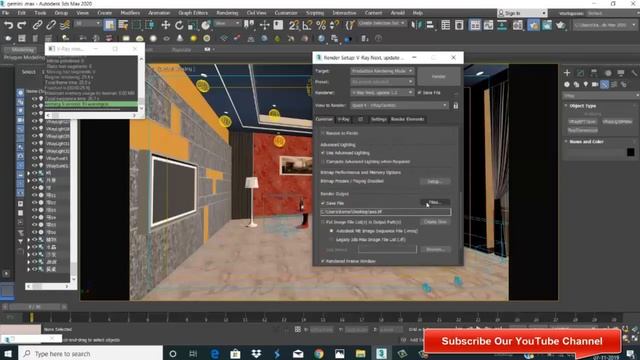Open Google Chrome from the taskbar
The height and width of the screenshot is (360, 640).
319,354
